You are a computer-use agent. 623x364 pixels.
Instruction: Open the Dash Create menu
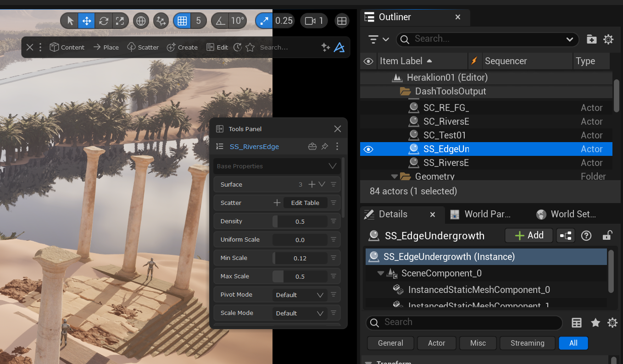[x=182, y=47]
